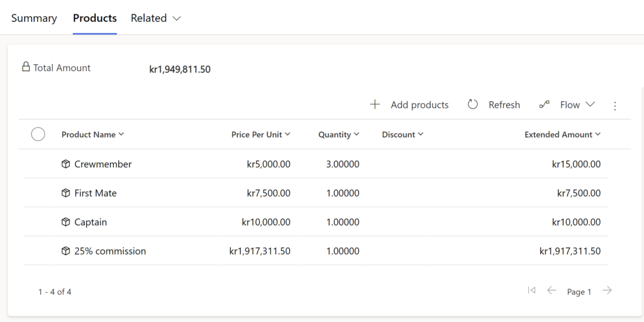Open the Price Per Unit column dropdown
The height and width of the screenshot is (322, 644).
pyautogui.click(x=287, y=134)
